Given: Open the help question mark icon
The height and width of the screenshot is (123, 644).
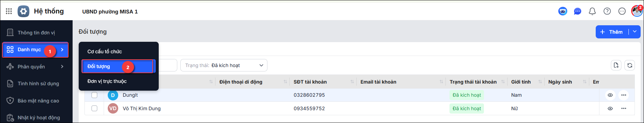Looking at the screenshot, I should (607, 11).
